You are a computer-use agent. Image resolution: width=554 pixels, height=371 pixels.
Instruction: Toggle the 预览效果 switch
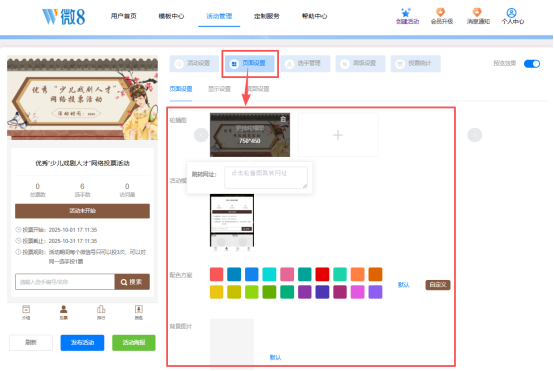(532, 64)
